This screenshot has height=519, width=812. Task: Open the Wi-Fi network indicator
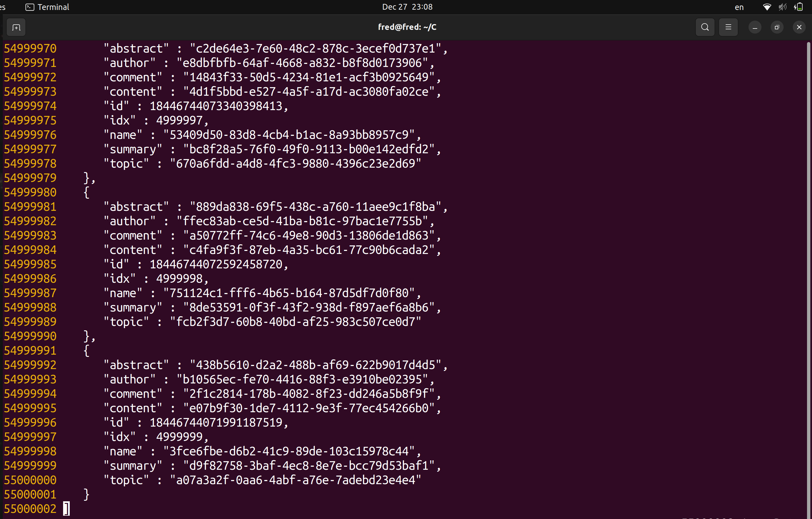coord(767,7)
